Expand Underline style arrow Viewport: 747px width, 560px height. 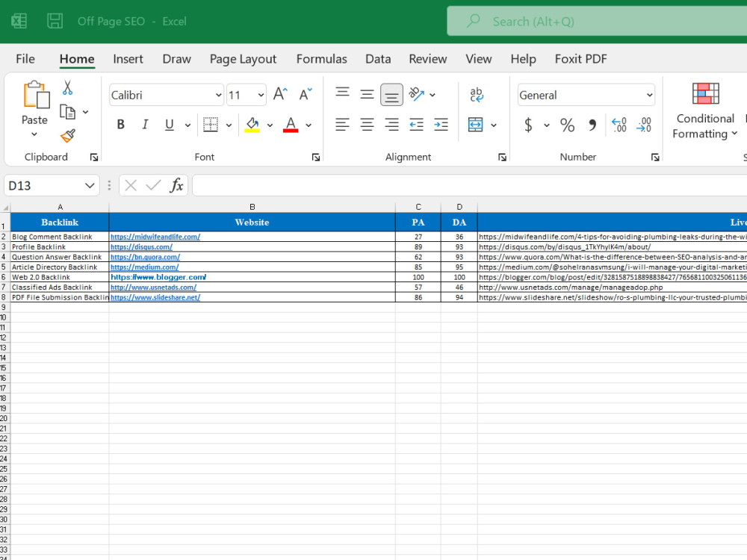(x=187, y=125)
